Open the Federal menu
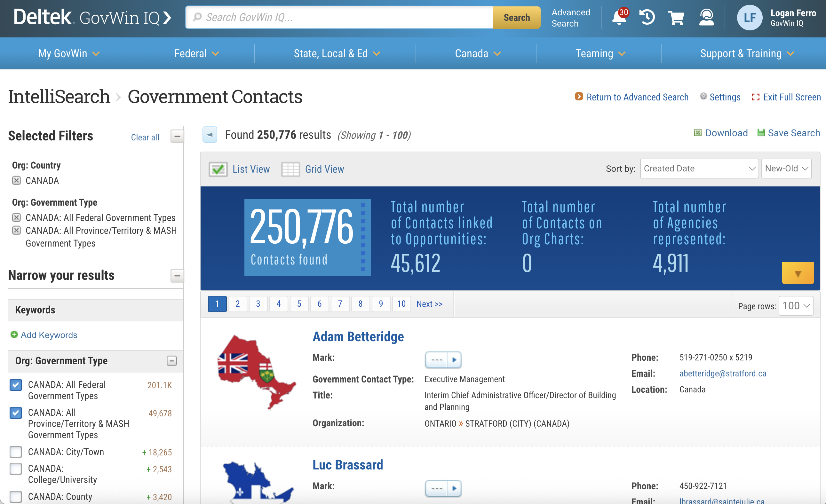This screenshot has height=504, width=826. click(x=196, y=53)
